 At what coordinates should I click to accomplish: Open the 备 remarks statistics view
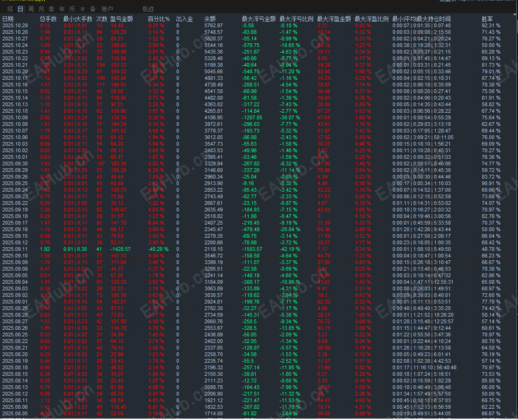tap(93, 8)
